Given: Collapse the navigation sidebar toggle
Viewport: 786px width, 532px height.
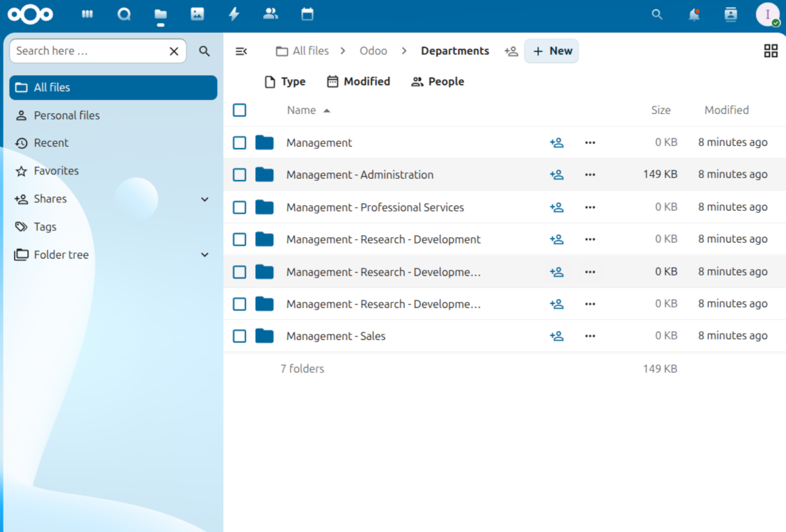Looking at the screenshot, I should 241,51.
